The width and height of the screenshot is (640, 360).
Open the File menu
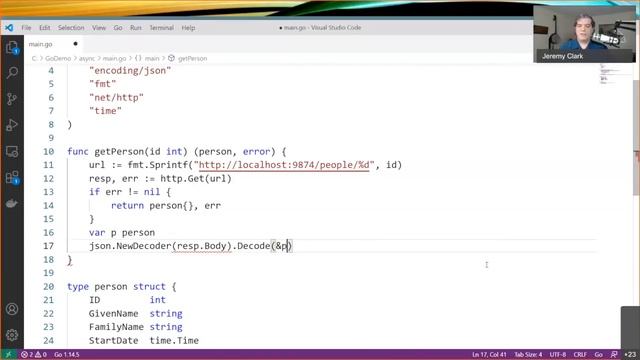26,28
